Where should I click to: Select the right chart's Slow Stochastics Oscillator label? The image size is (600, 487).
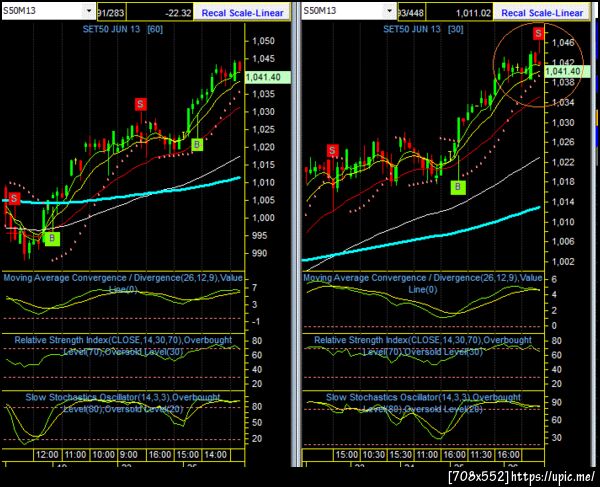(422, 403)
